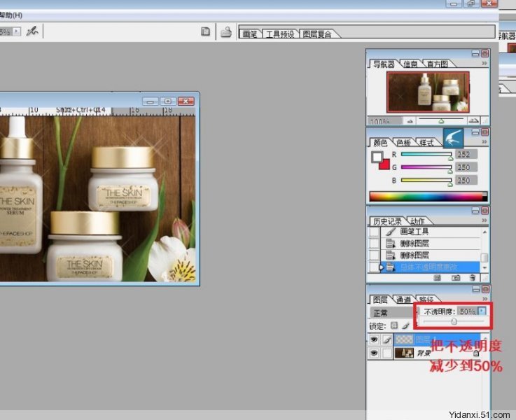The width and height of the screenshot is (516, 420).
Task: Switch to 直方图 tab
Action: click(x=438, y=64)
